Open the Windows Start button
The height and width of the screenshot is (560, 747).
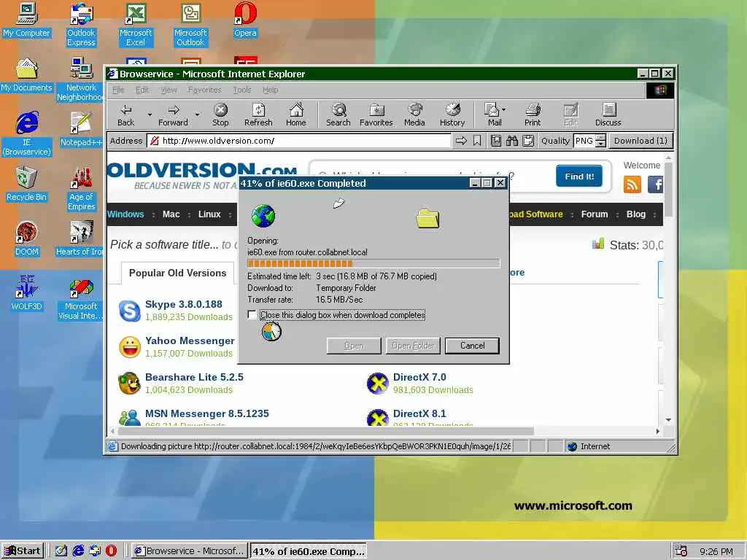pos(23,551)
